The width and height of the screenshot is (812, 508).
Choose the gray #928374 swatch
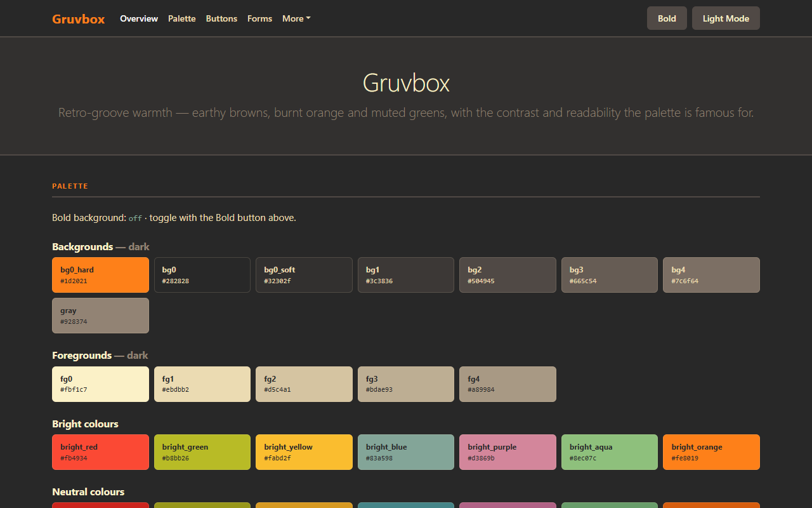tap(100, 316)
